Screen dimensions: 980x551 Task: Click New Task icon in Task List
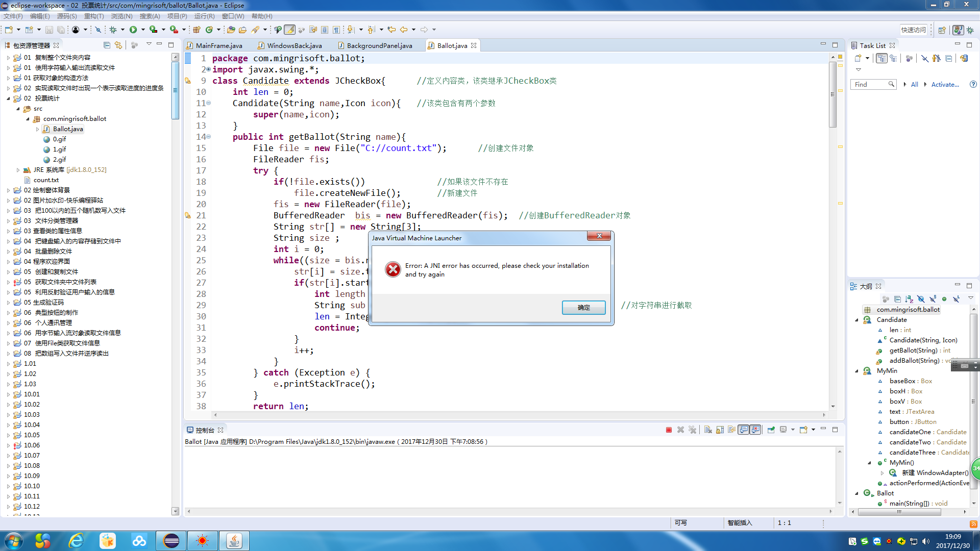click(858, 58)
